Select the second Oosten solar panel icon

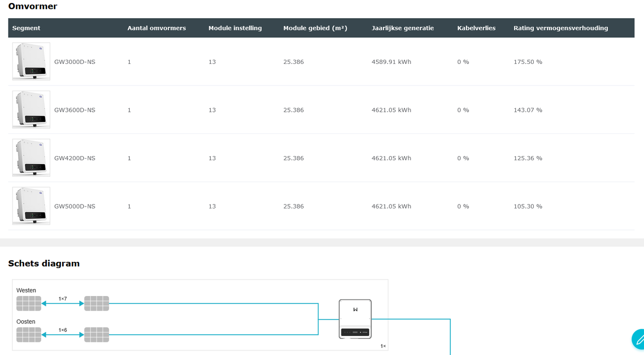coord(97,335)
